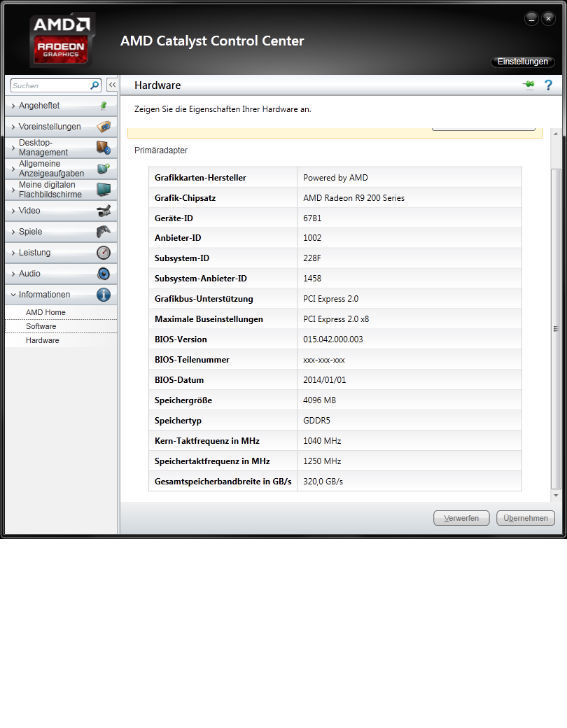Select the Geräte-ID value '67B1'
This screenshot has width=567, height=728.
312,218
